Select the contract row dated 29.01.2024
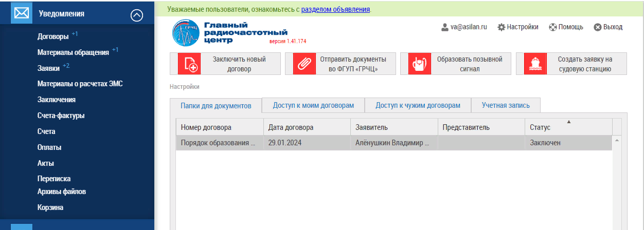The image size is (644, 230). pyautogui.click(x=393, y=143)
